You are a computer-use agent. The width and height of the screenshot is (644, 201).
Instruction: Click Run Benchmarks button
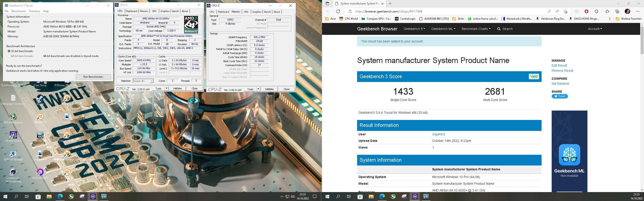tap(93, 77)
